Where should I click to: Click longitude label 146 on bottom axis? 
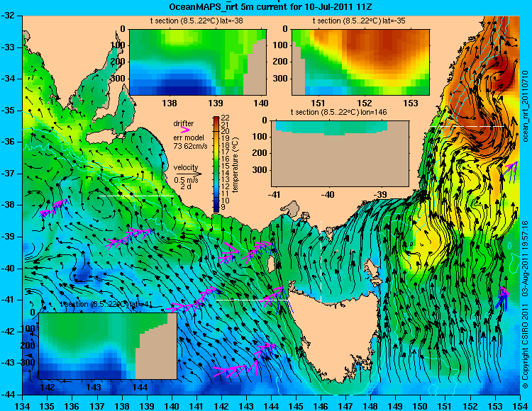tap(321, 405)
